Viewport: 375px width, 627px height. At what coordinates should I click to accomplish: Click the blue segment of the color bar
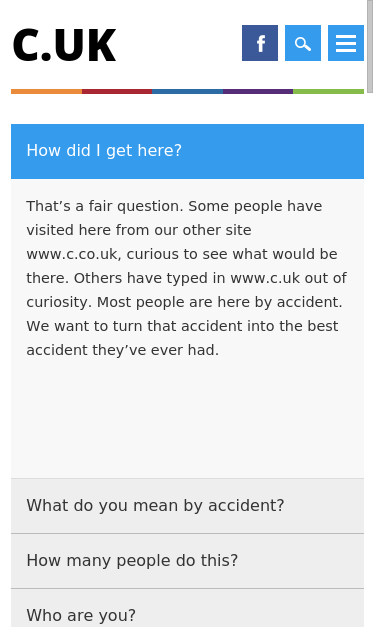[188, 92]
